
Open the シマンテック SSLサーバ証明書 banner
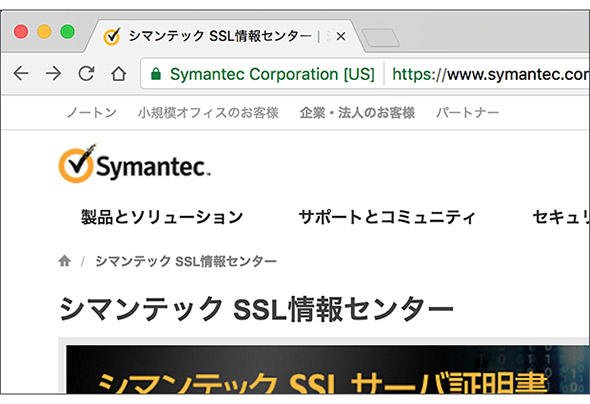pyautogui.click(x=327, y=369)
